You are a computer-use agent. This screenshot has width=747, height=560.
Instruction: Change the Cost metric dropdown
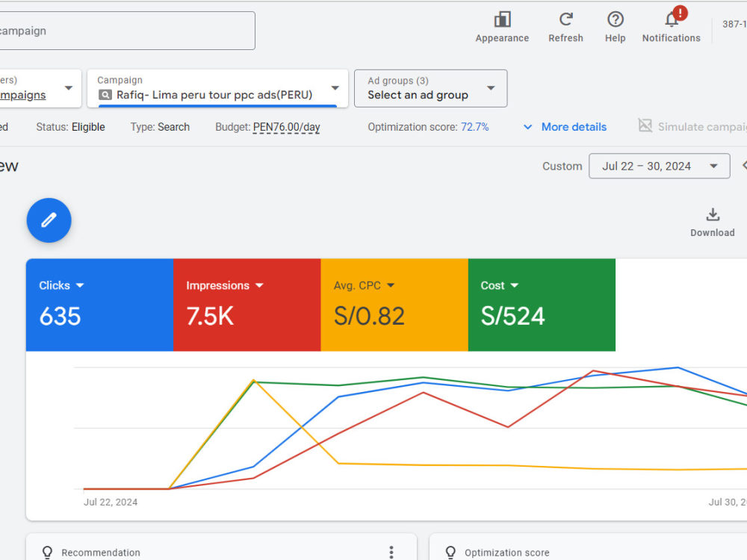514,285
